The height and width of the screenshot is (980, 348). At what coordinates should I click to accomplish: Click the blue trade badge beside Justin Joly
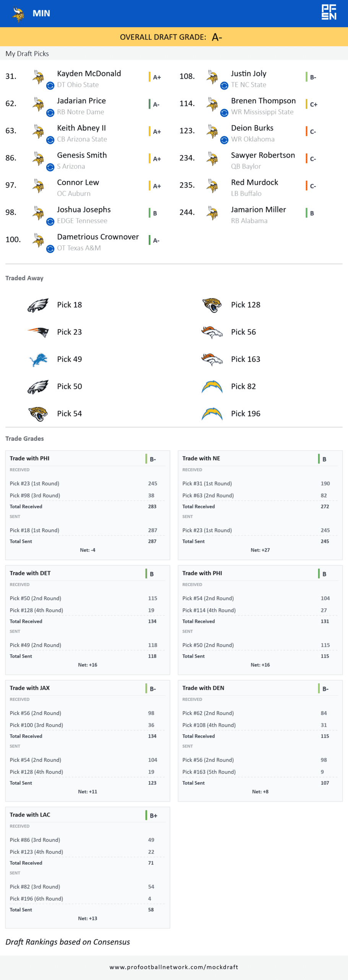pos(224,86)
